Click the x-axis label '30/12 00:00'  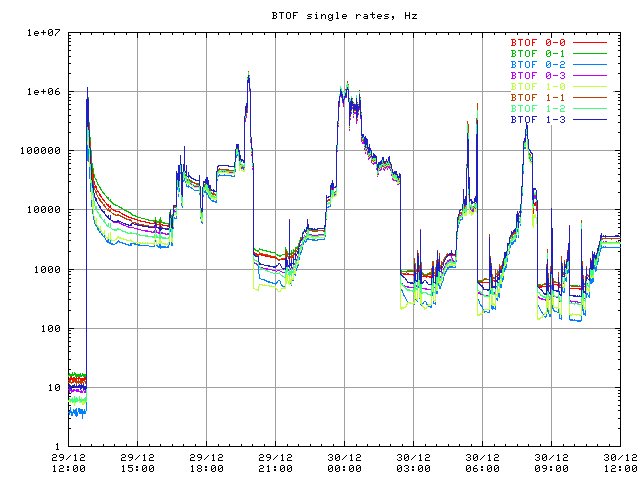click(344, 463)
